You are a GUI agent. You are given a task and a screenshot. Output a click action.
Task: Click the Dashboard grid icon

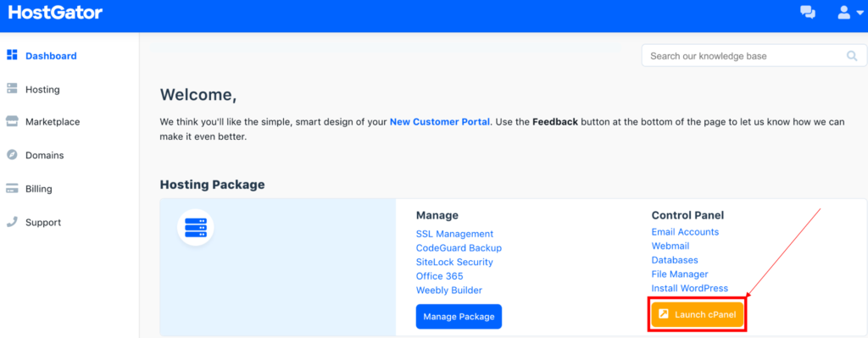[12, 55]
